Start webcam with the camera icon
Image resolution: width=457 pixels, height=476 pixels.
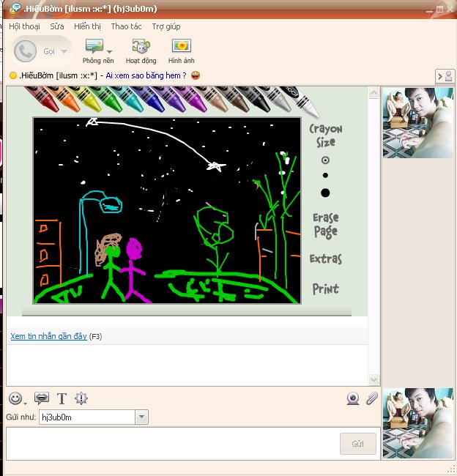(353, 398)
